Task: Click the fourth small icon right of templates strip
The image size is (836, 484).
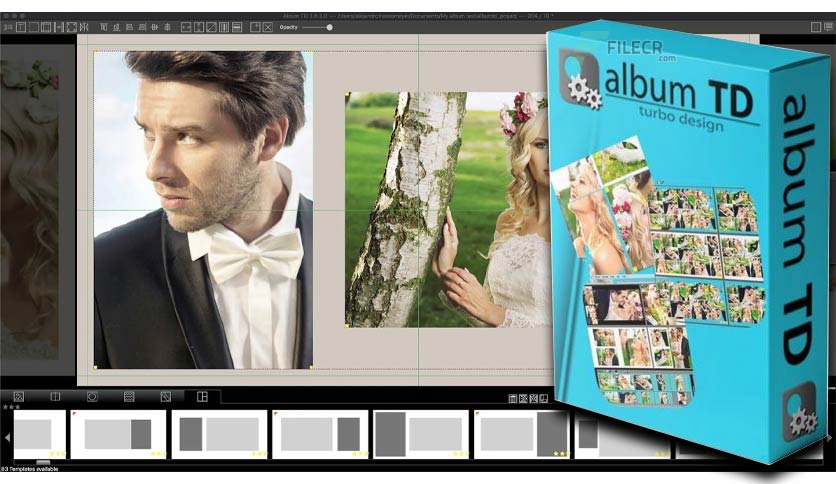Action: (543, 398)
